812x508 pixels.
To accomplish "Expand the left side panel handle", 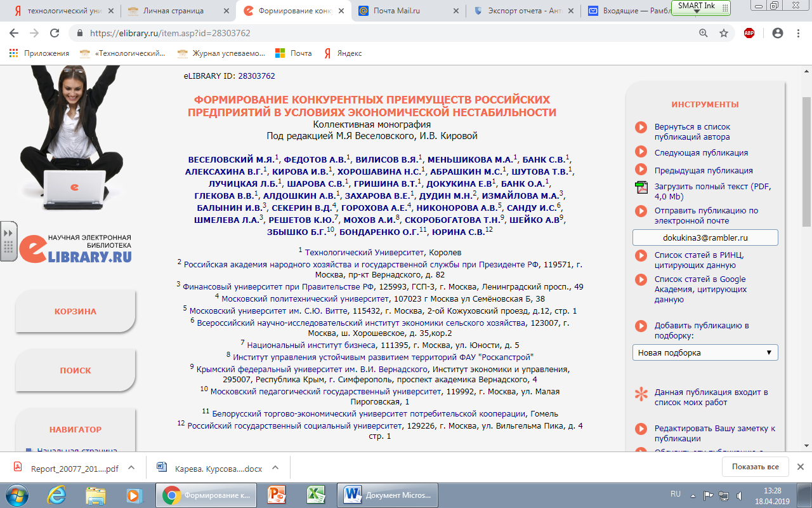I will point(8,241).
